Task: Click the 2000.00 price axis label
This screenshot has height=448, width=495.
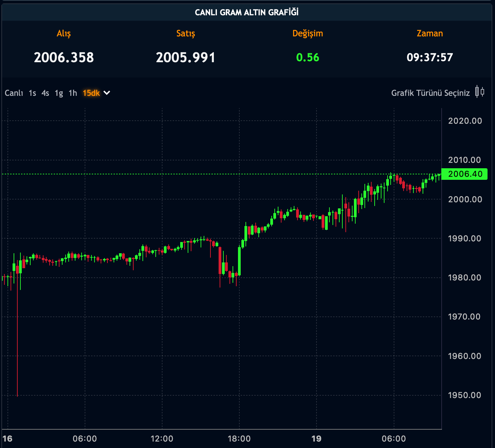Action: 465,200
